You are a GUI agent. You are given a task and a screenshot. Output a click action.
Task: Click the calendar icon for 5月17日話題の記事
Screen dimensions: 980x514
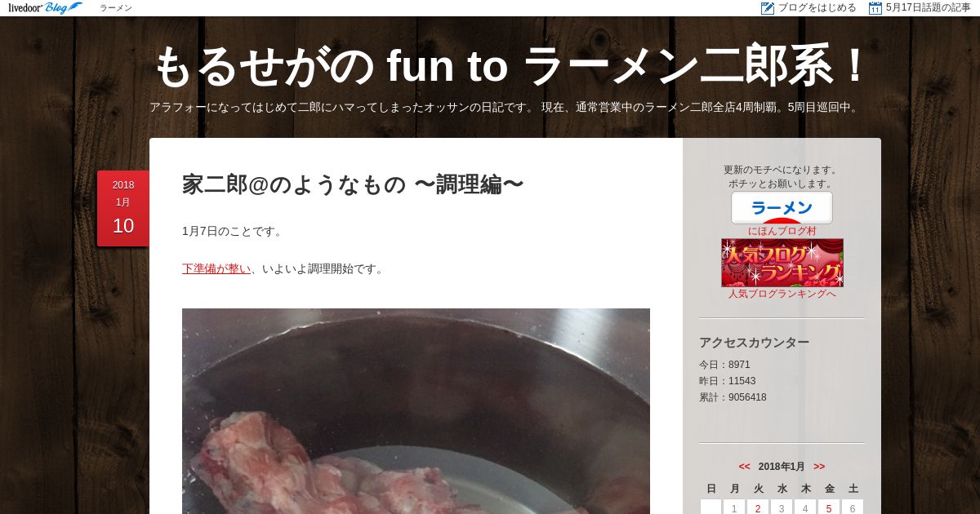click(x=875, y=8)
